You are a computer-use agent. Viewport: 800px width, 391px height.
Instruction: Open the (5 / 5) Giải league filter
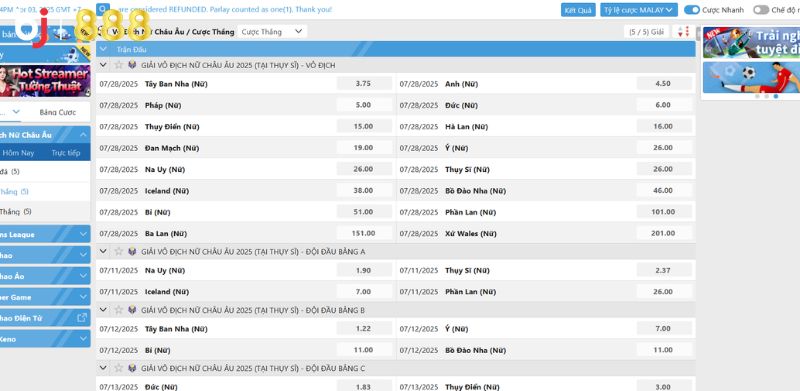tap(646, 32)
